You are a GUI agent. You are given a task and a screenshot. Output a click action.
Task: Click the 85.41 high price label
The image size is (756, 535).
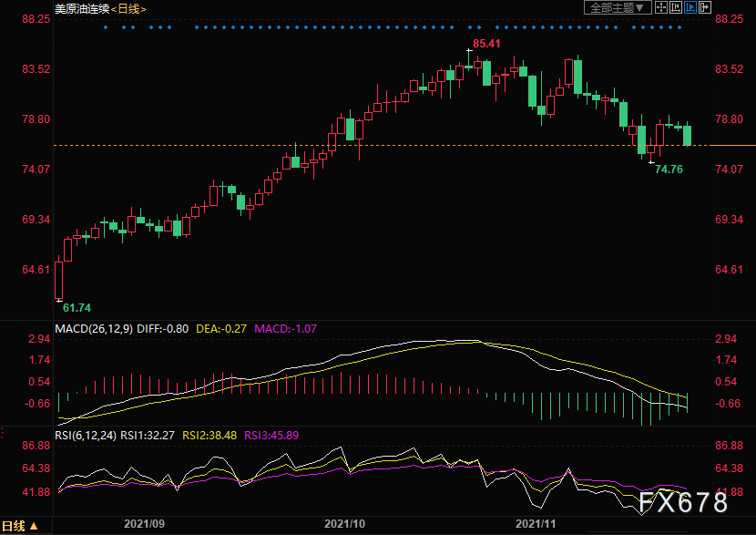click(x=486, y=44)
